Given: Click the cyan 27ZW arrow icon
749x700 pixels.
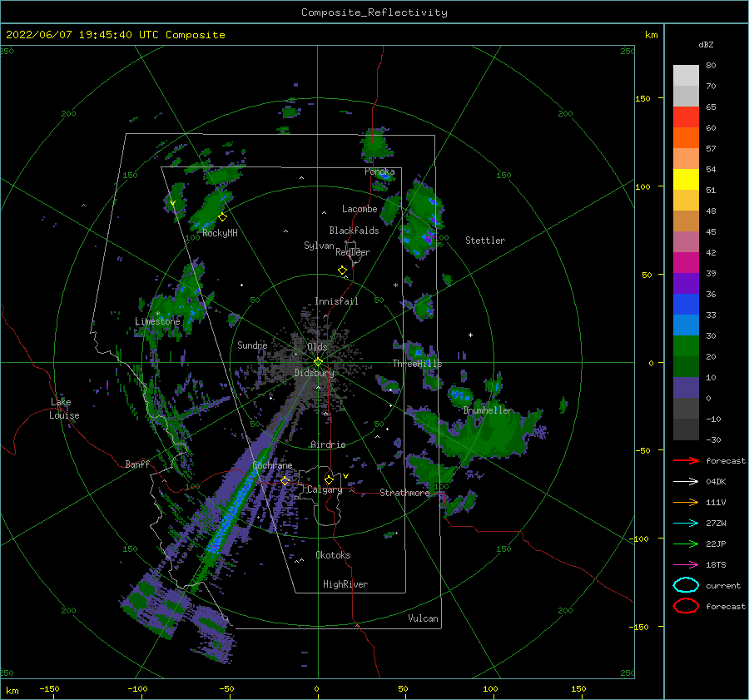Looking at the screenshot, I should [686, 524].
